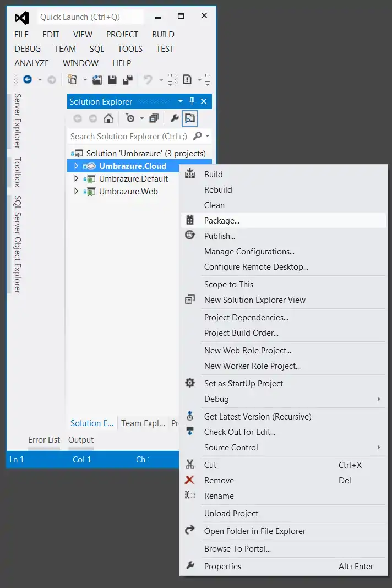Click the Collapse All icon in Solution Explorer

154,118
